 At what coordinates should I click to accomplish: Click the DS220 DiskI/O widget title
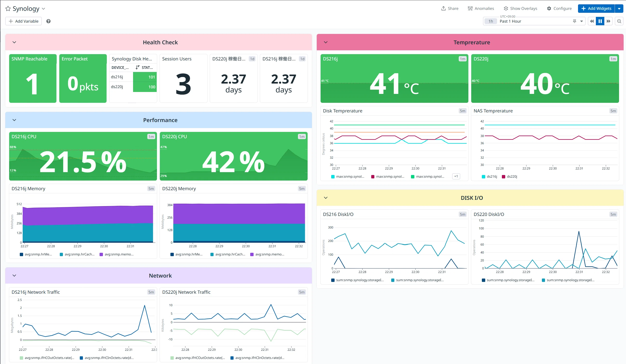point(489,214)
